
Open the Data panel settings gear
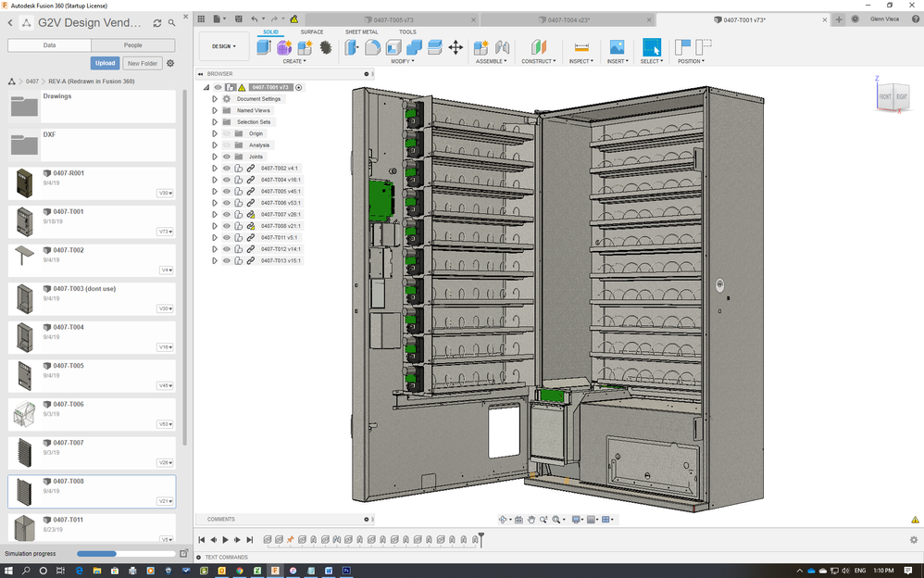click(170, 63)
